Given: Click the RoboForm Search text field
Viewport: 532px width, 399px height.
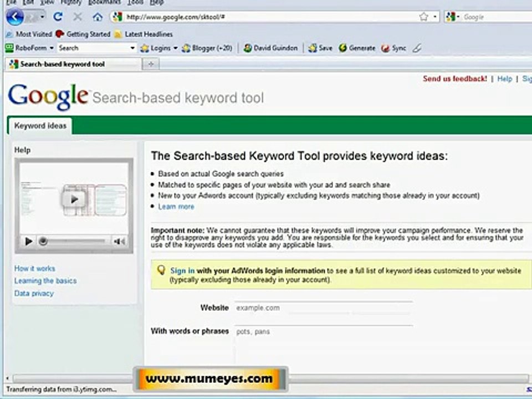Looking at the screenshot, I should tap(93, 48).
